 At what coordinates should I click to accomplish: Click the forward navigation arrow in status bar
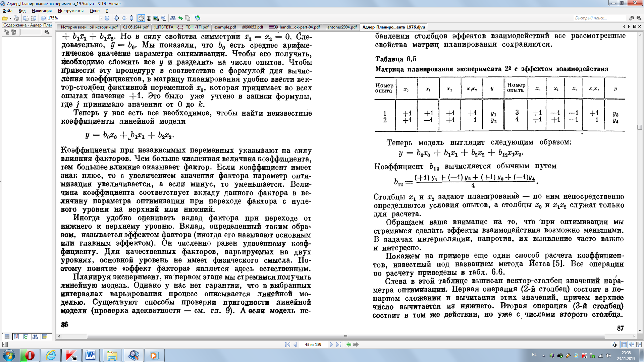click(x=356, y=345)
